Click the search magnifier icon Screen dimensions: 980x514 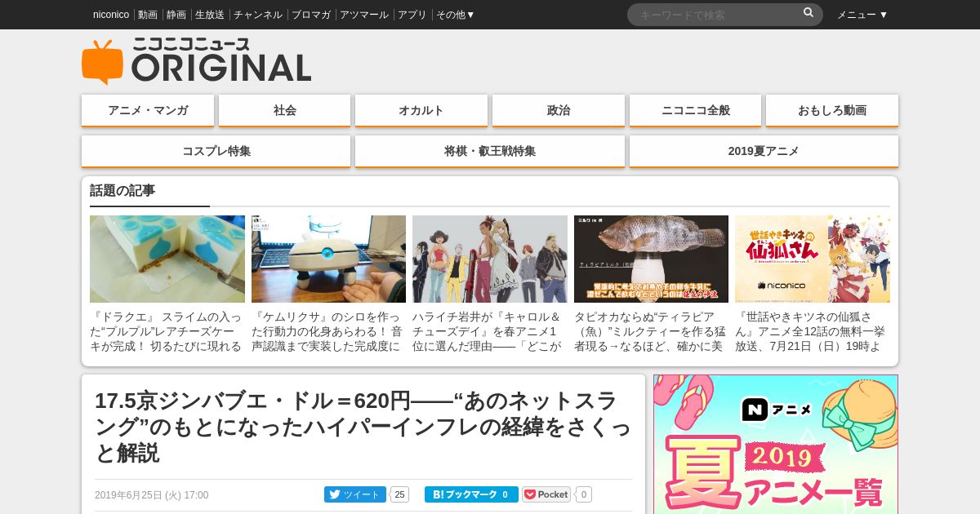tap(808, 13)
